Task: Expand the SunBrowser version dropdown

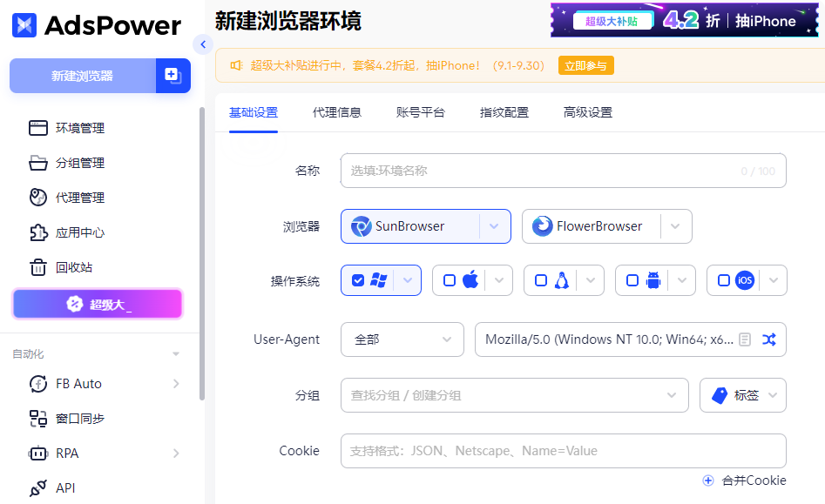Action: pyautogui.click(x=494, y=226)
